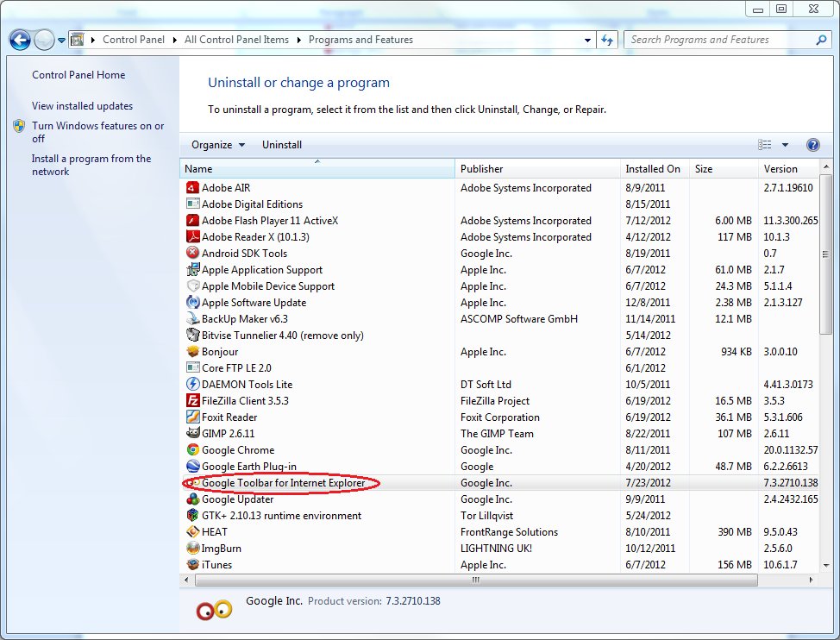Open View installed updates link

[x=82, y=106]
